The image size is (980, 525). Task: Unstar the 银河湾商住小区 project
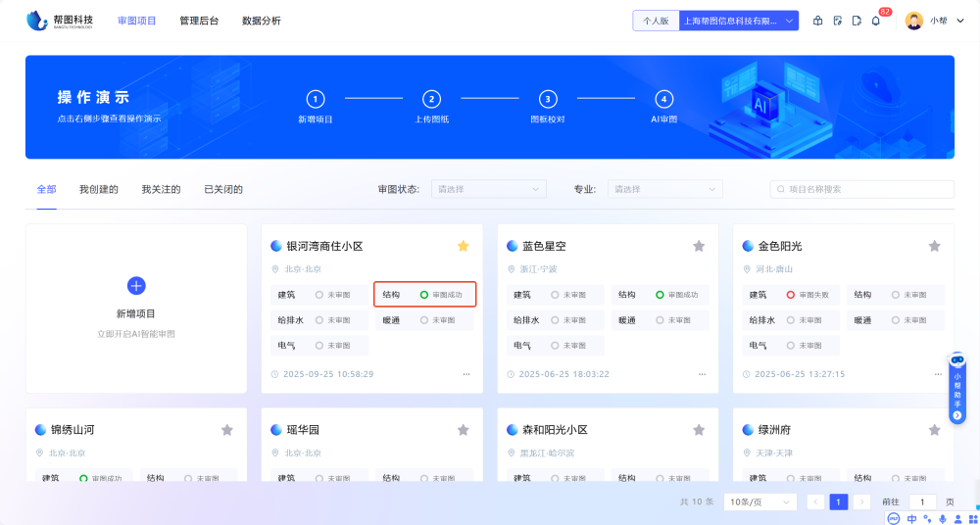pyautogui.click(x=463, y=246)
